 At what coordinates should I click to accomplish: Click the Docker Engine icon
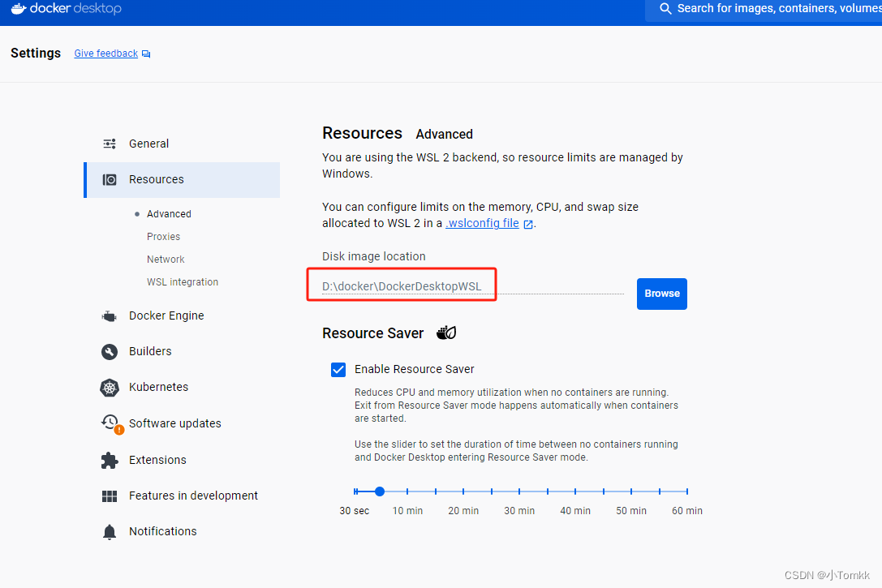pyautogui.click(x=109, y=316)
